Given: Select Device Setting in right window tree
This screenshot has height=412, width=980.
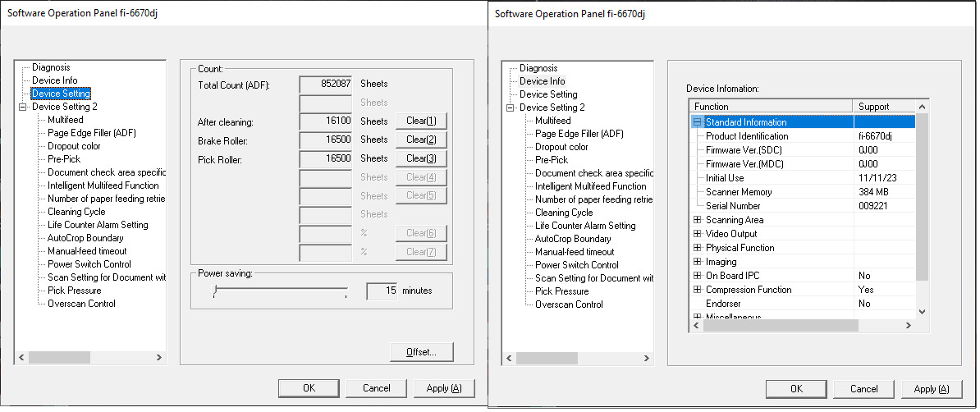Looking at the screenshot, I should pyautogui.click(x=549, y=94).
